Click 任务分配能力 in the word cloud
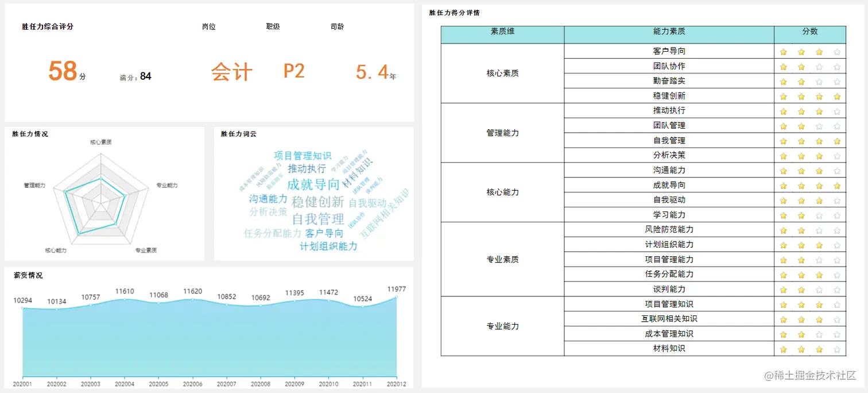This screenshot has height=393, width=868. pyautogui.click(x=273, y=233)
